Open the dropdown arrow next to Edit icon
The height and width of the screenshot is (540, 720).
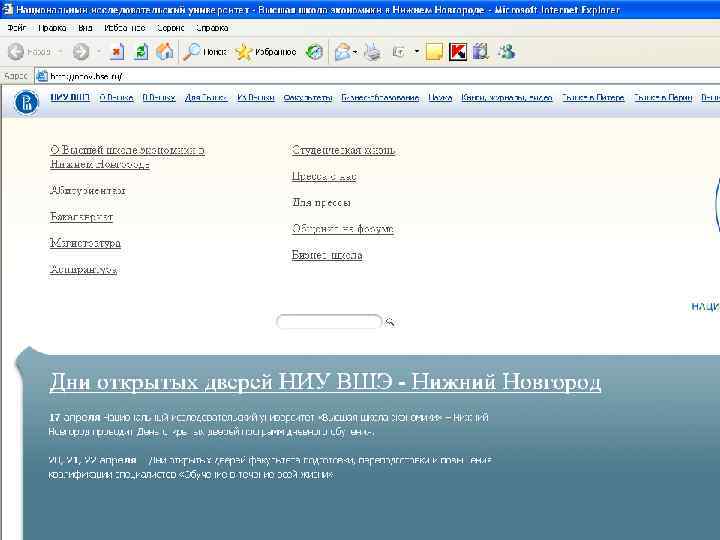[417, 51]
